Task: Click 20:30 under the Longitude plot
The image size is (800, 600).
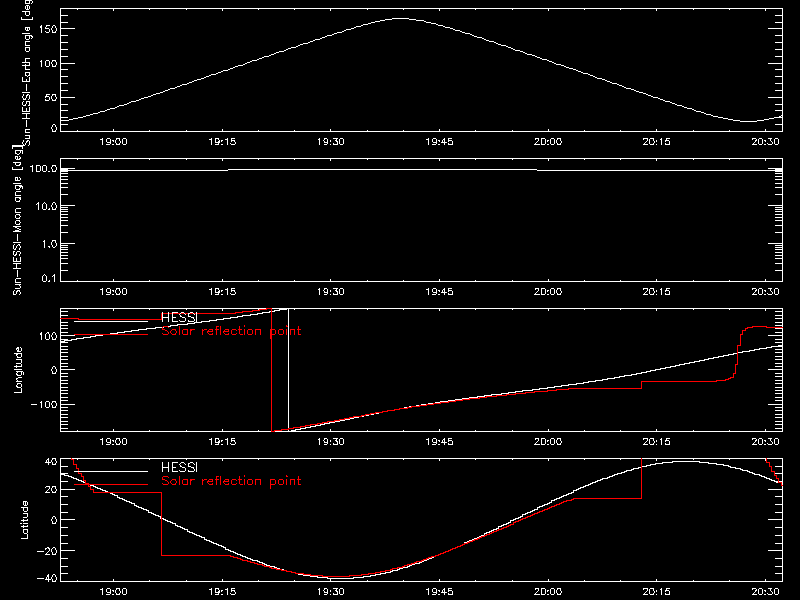Action: pos(765,442)
